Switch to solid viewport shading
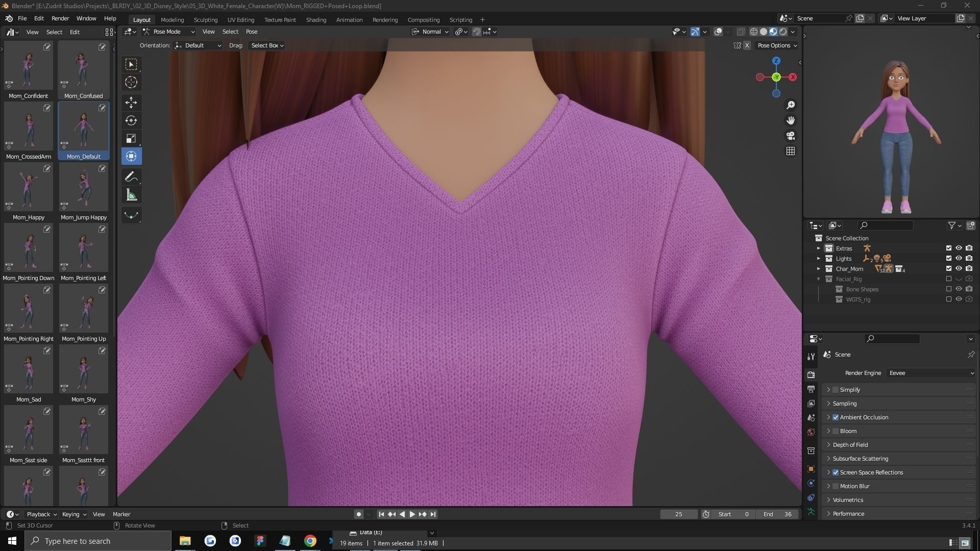The height and width of the screenshot is (551, 980). pos(764,32)
